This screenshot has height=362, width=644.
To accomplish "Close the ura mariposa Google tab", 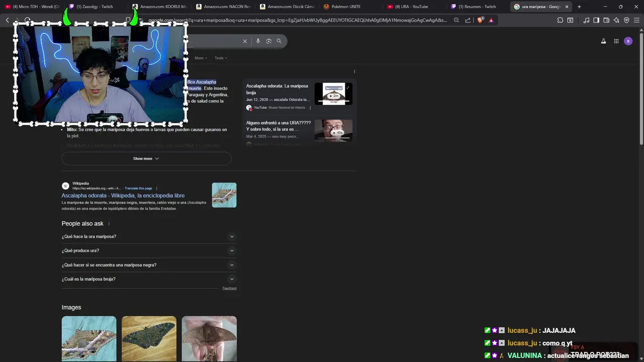I will click(567, 7).
